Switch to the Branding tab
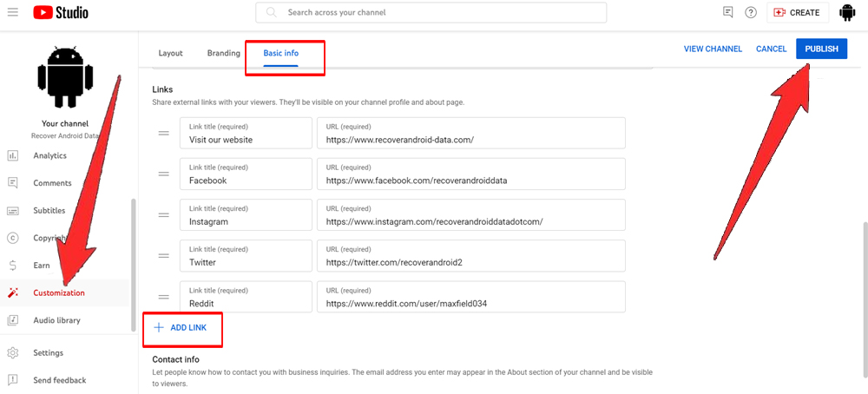The height and width of the screenshot is (394, 868). pyautogui.click(x=223, y=53)
